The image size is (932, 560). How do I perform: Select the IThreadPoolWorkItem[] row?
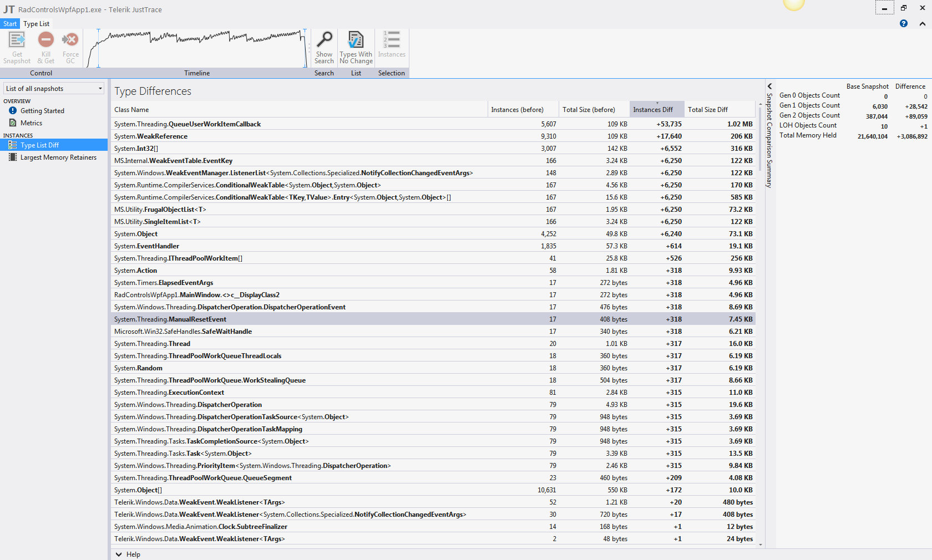point(433,258)
